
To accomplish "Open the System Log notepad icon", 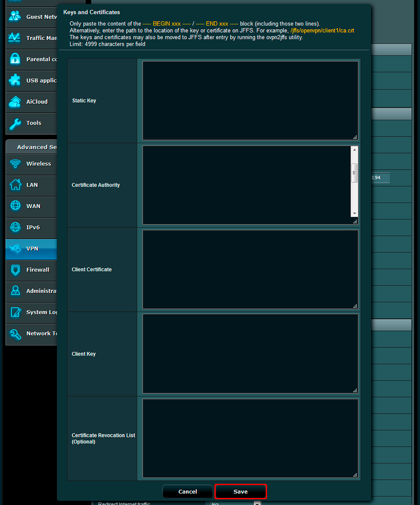I will coord(15,312).
